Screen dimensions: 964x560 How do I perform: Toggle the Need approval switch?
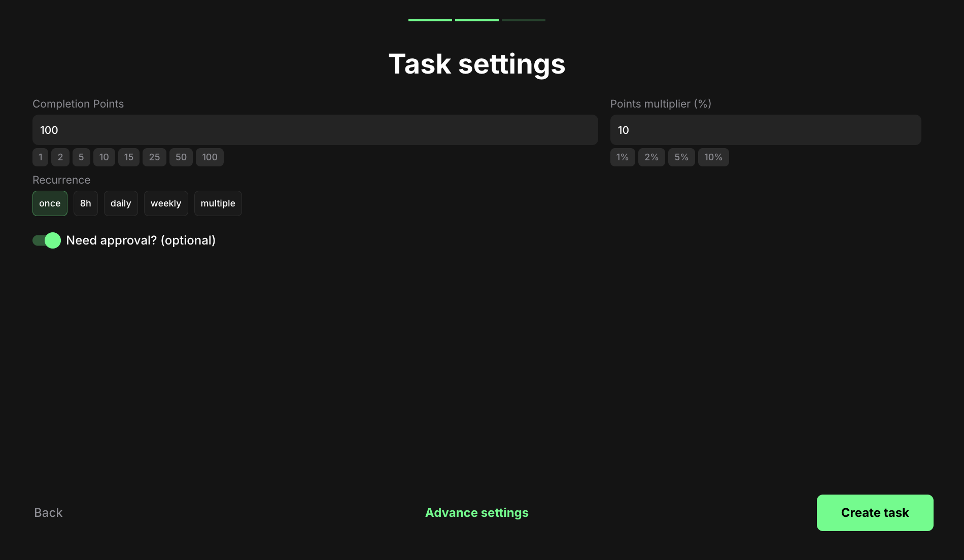tap(47, 240)
